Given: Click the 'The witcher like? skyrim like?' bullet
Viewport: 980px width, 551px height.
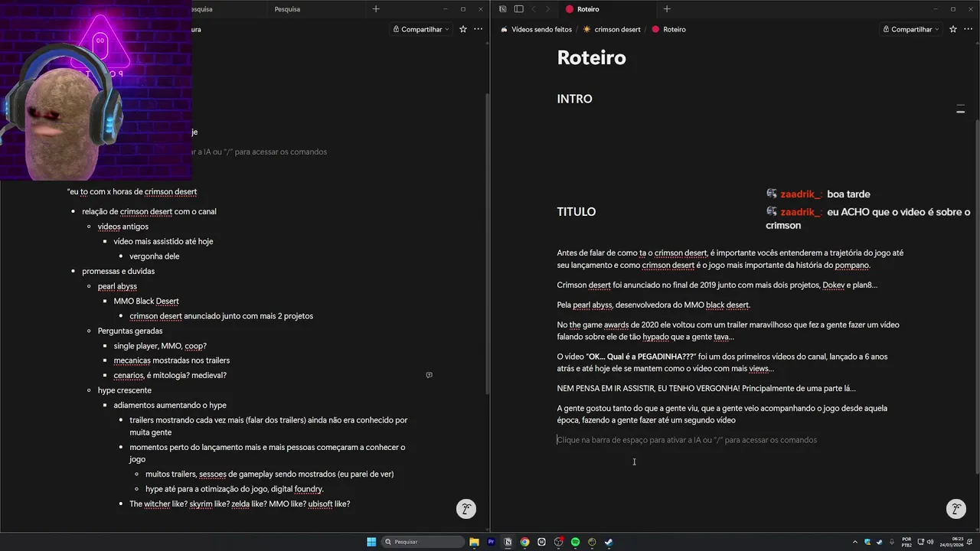Looking at the screenshot, I should tap(240, 504).
